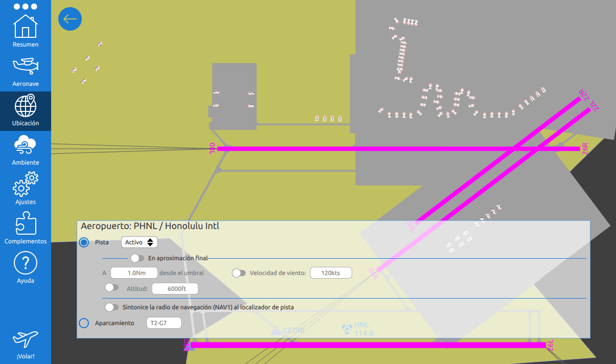Open the Resumen (summary) section

point(26,32)
